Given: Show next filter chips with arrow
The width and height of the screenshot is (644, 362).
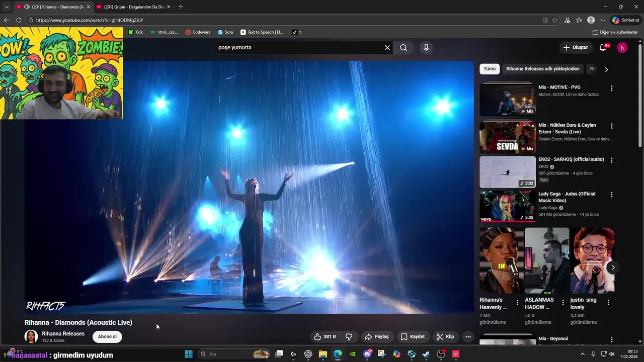Looking at the screenshot, I should (606, 69).
